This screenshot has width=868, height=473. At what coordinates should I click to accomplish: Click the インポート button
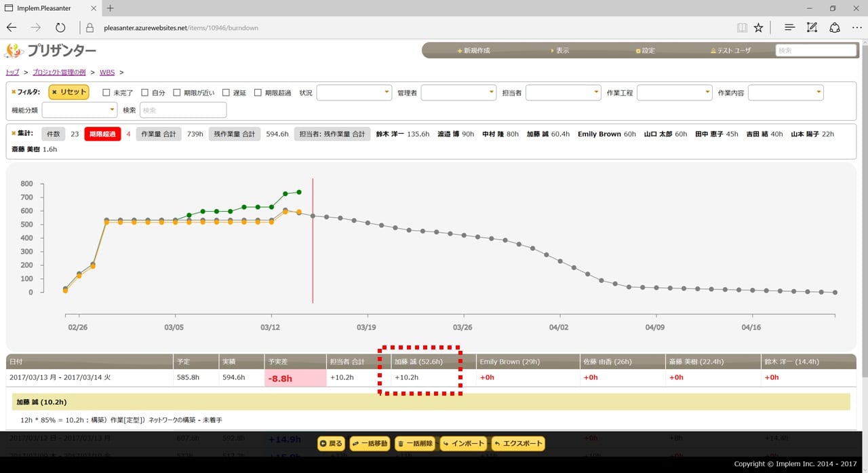tap(464, 444)
